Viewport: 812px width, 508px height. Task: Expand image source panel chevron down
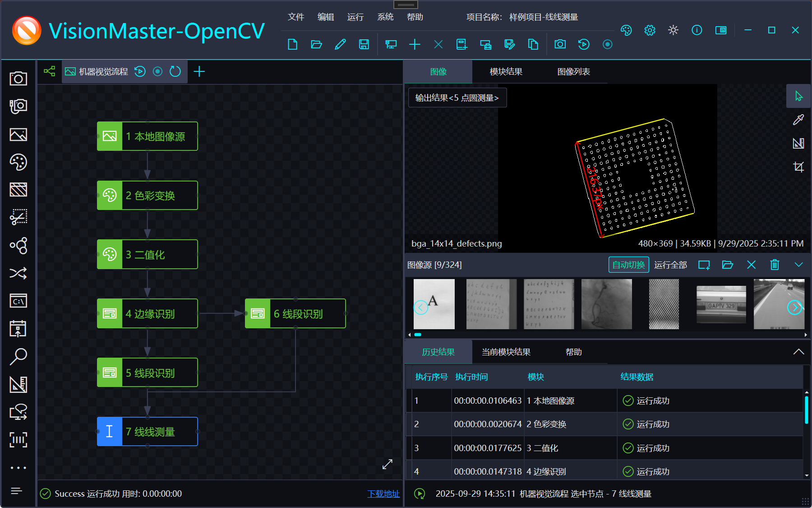[x=798, y=265]
